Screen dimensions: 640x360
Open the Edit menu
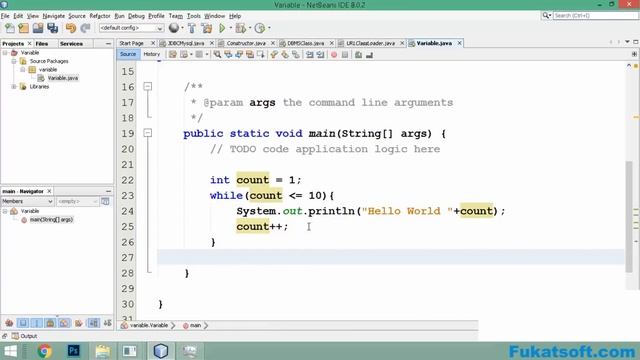click(x=18, y=16)
